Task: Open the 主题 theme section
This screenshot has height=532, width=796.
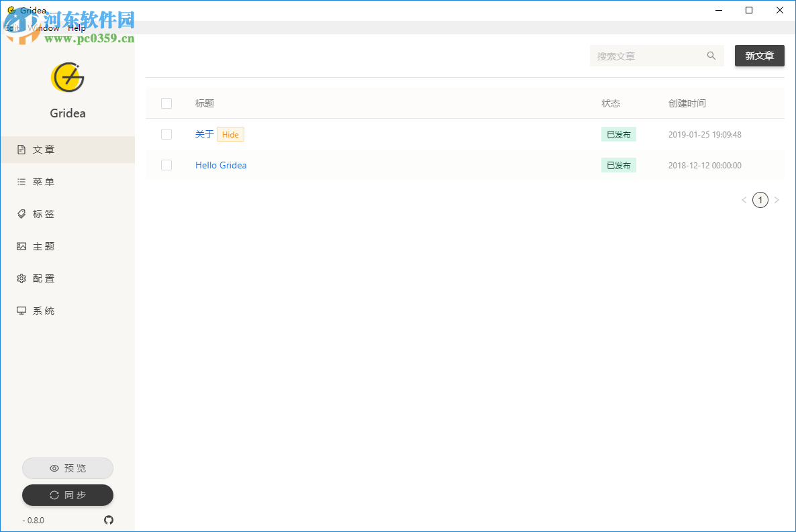Action: point(68,246)
